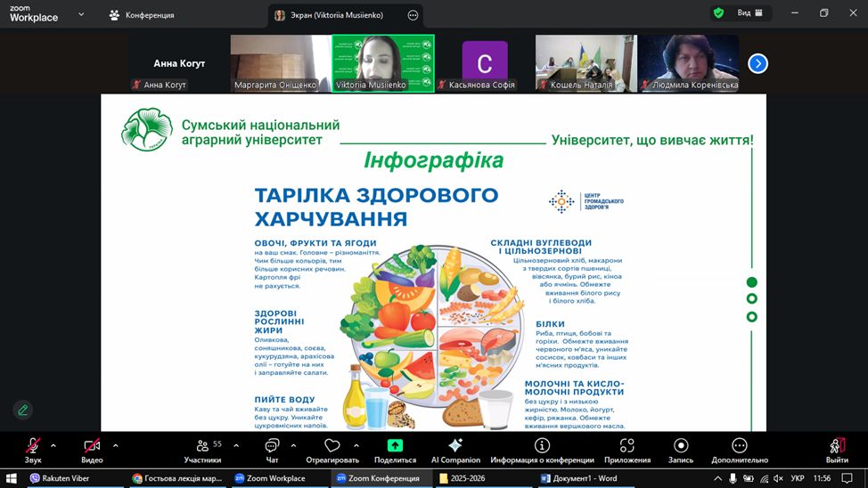This screenshot has height=488, width=868.
Task: Expand video options arrow beside Видео
Action: [x=115, y=445]
